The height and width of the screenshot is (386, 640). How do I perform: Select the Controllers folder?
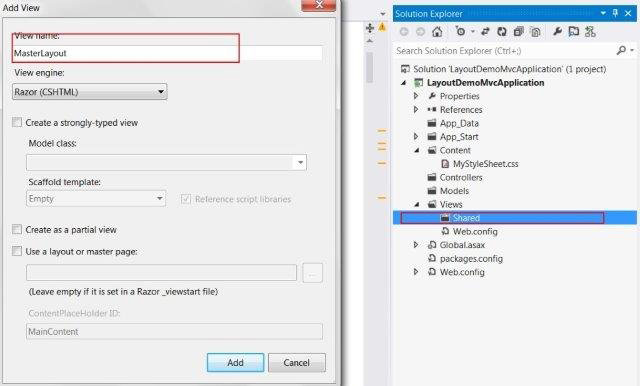click(461, 177)
